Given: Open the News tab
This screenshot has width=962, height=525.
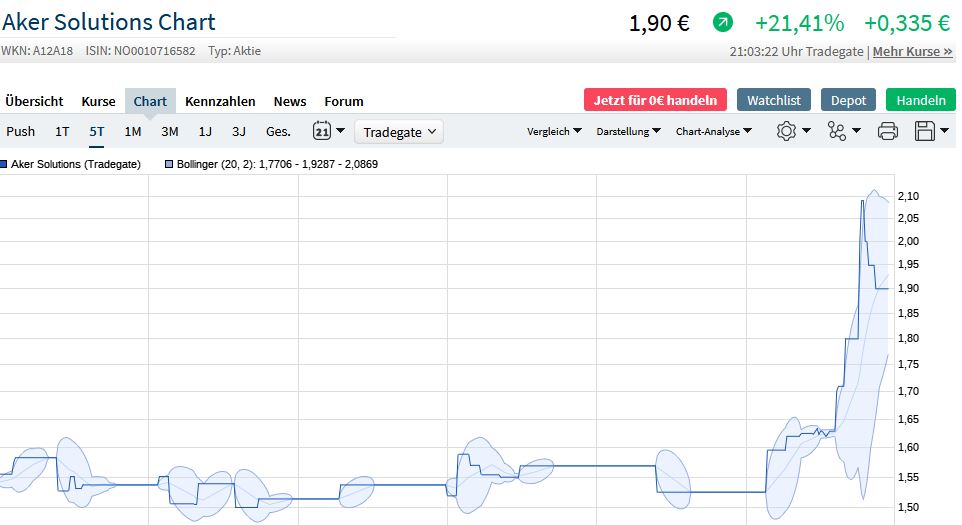Looking at the screenshot, I should click(290, 101).
